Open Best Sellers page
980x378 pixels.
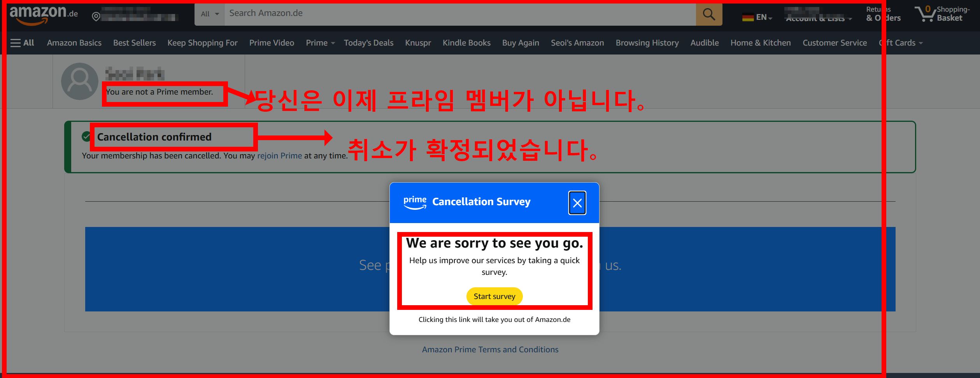point(135,43)
